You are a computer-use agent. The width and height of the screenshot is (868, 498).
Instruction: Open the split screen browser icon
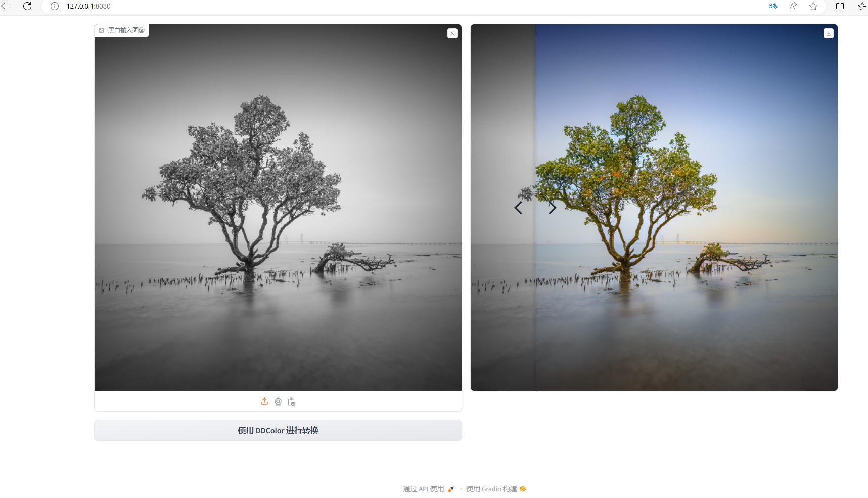pyautogui.click(x=840, y=6)
